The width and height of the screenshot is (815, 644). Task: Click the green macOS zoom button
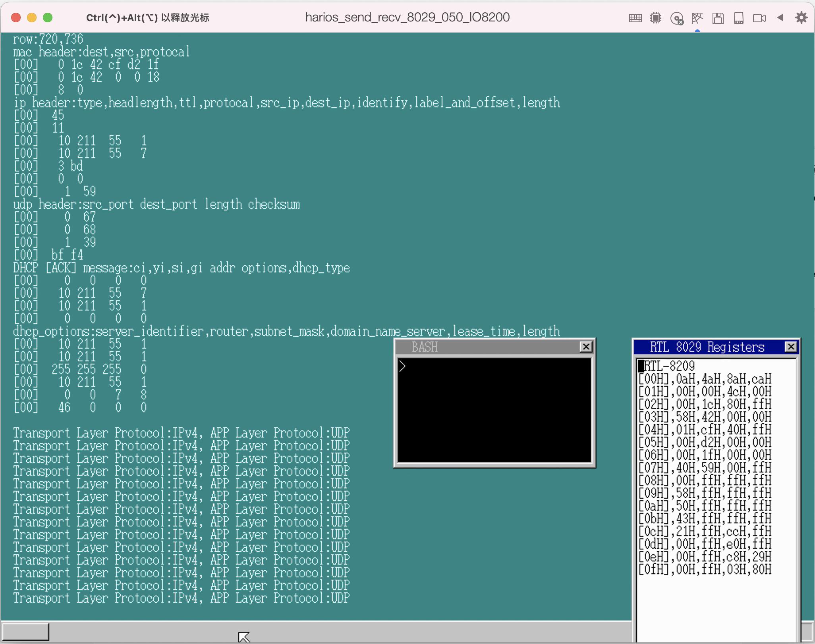[x=48, y=17]
